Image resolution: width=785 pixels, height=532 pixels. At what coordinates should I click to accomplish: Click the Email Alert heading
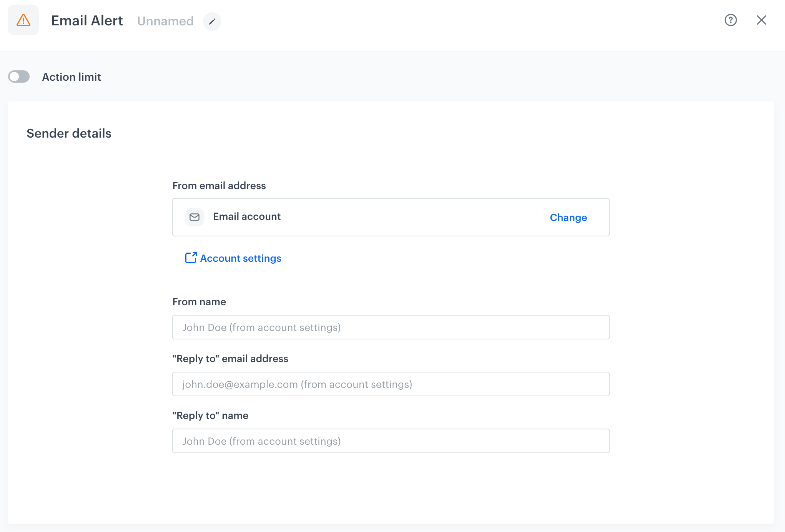tap(87, 21)
